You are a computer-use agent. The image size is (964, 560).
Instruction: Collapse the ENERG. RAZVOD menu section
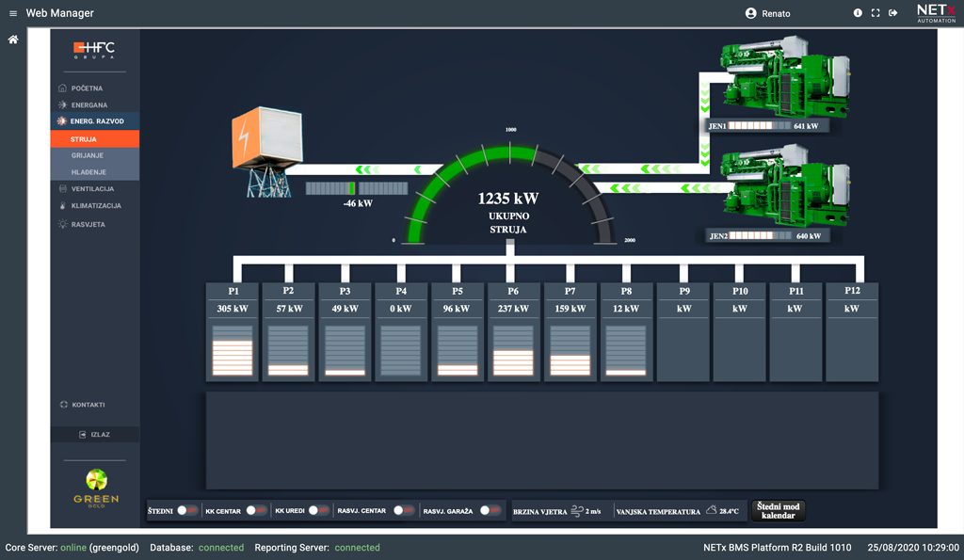click(x=96, y=121)
